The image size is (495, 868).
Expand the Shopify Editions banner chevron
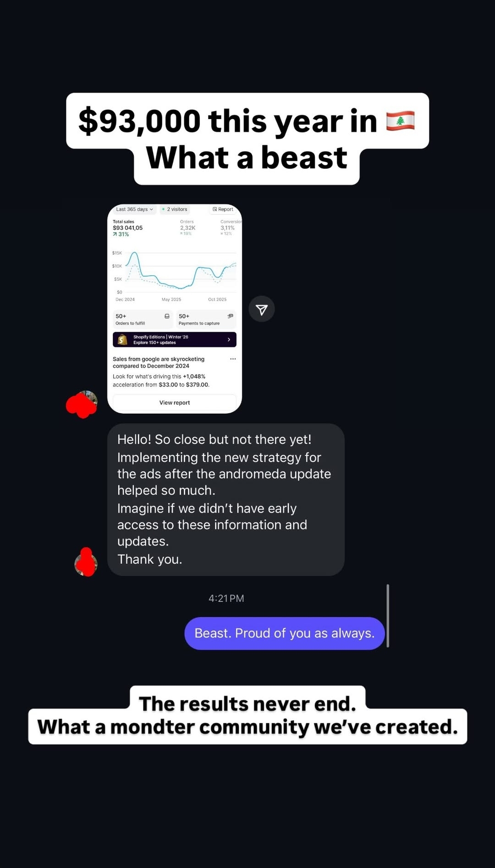[229, 339]
